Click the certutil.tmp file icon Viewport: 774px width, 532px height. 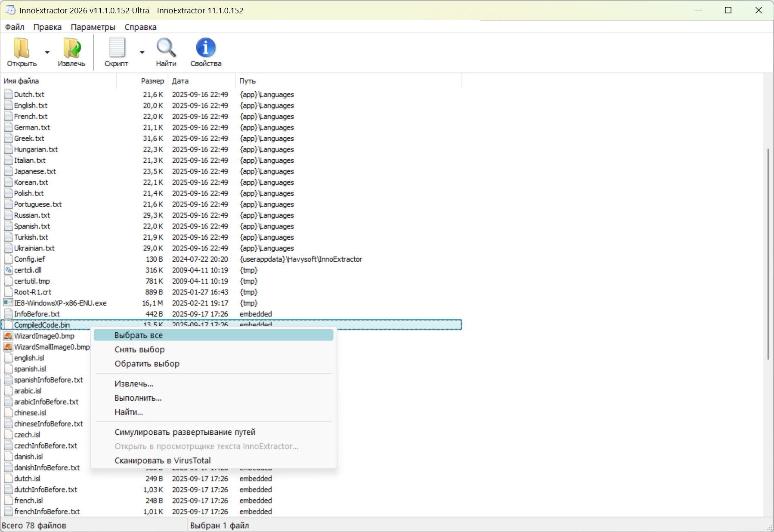click(8, 281)
